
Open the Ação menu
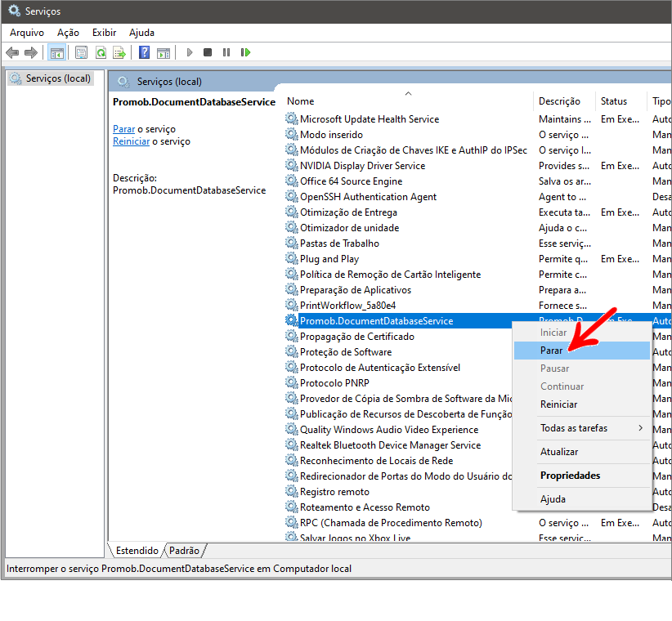pyautogui.click(x=68, y=33)
